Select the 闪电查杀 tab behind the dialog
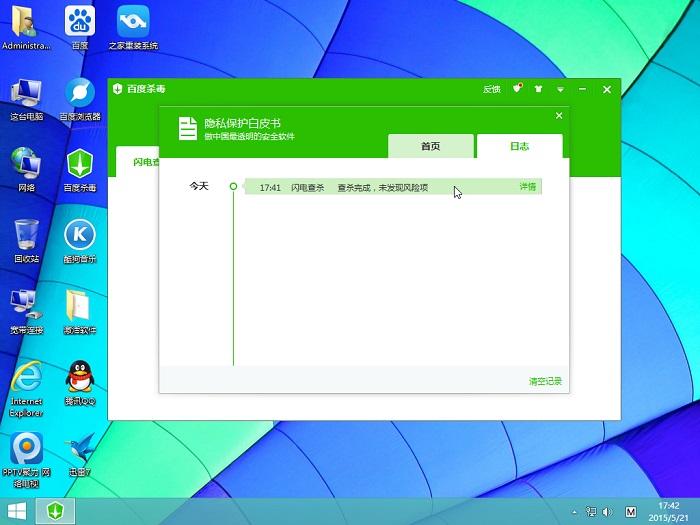Screen dimensions: 700x525 (138, 162)
